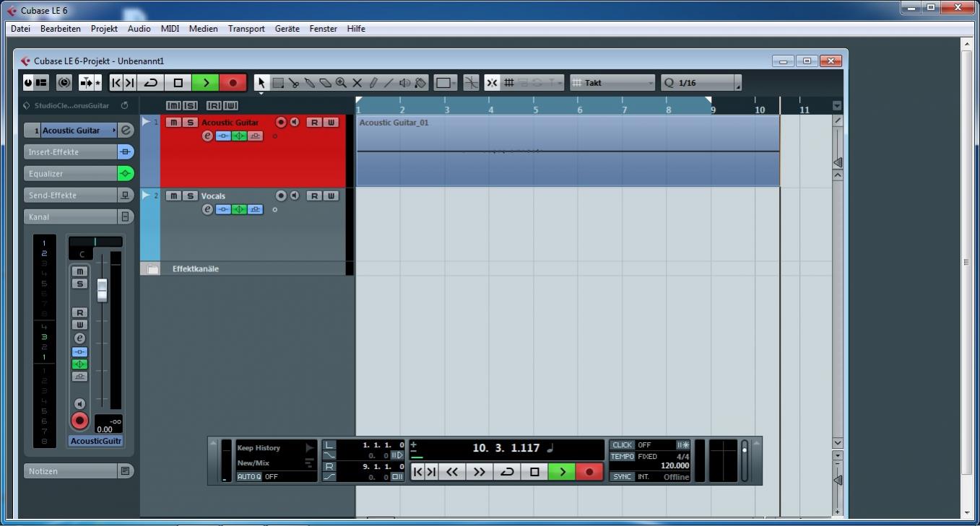980x526 pixels.
Task: Select the Glue tool
Action: coord(310,83)
